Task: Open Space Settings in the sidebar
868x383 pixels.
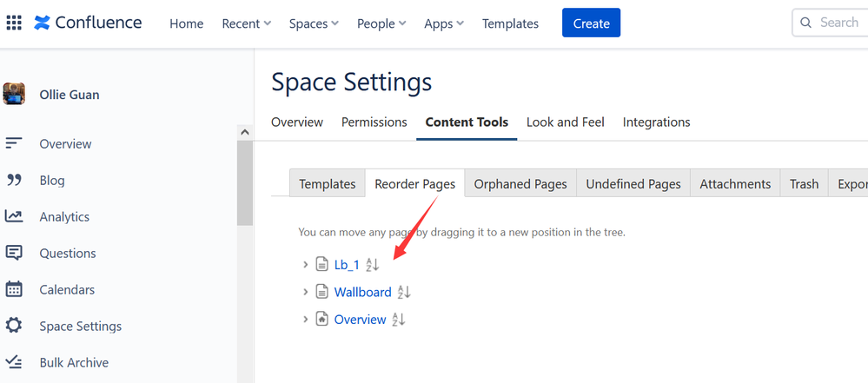Action: pos(80,327)
